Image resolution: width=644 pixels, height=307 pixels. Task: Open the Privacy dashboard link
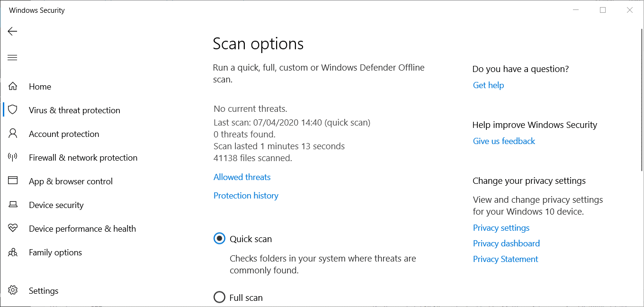[506, 243]
